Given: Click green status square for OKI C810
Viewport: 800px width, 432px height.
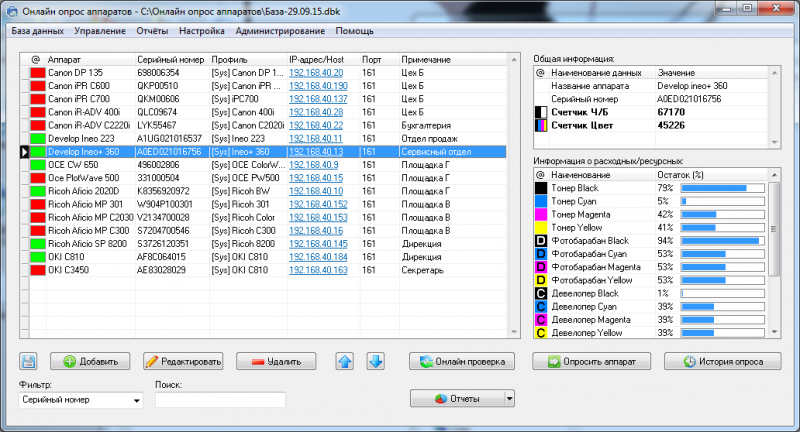Looking at the screenshot, I should [x=38, y=257].
